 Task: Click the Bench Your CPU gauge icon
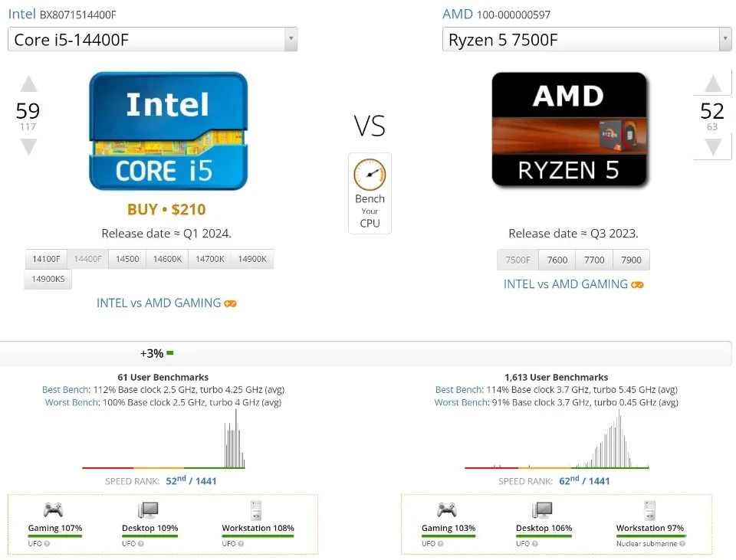point(370,175)
